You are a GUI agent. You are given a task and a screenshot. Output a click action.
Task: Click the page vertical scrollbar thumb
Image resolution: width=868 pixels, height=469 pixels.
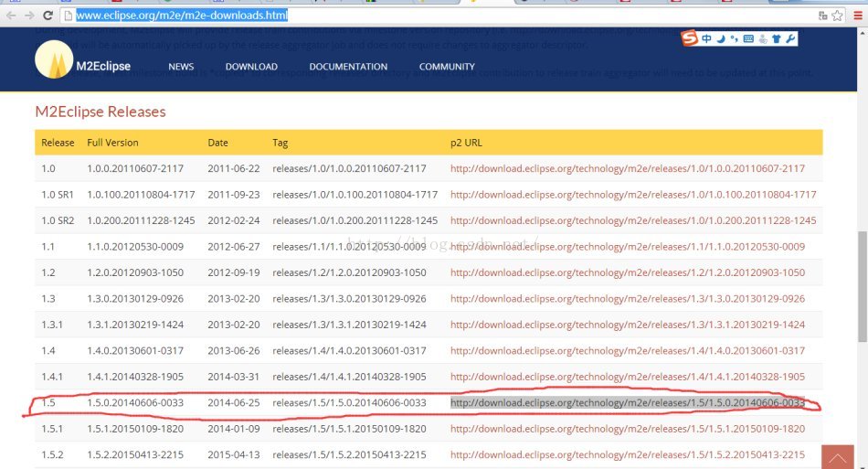863,287
